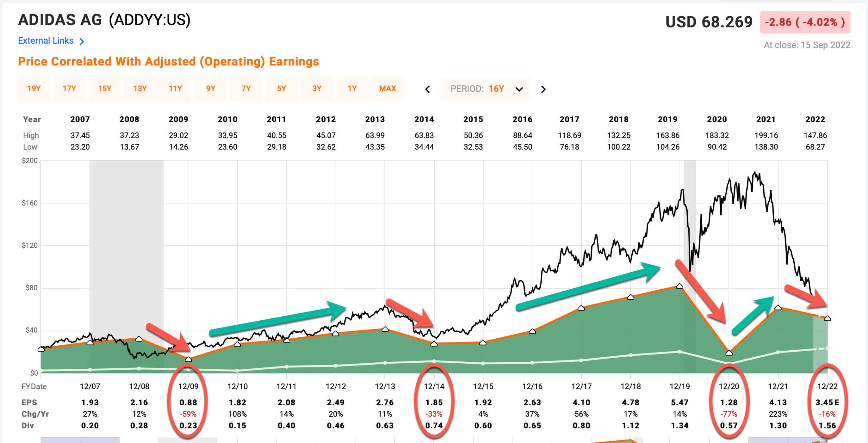
Task: Choose the 9Y lookback period
Action: coord(211,89)
